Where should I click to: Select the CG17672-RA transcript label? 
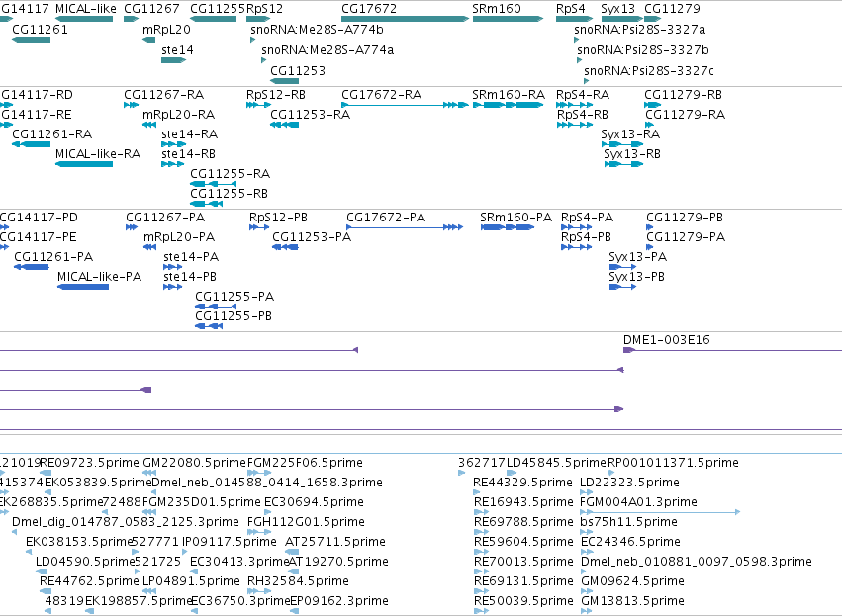381,95
